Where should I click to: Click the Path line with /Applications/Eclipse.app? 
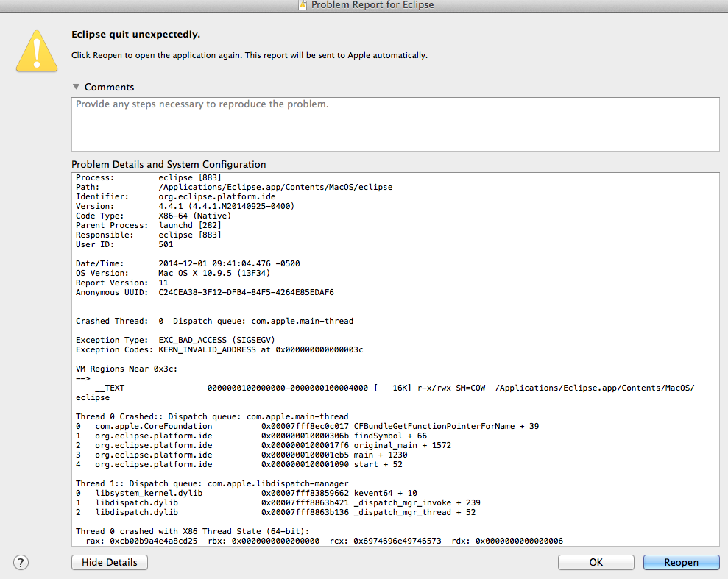point(234,187)
